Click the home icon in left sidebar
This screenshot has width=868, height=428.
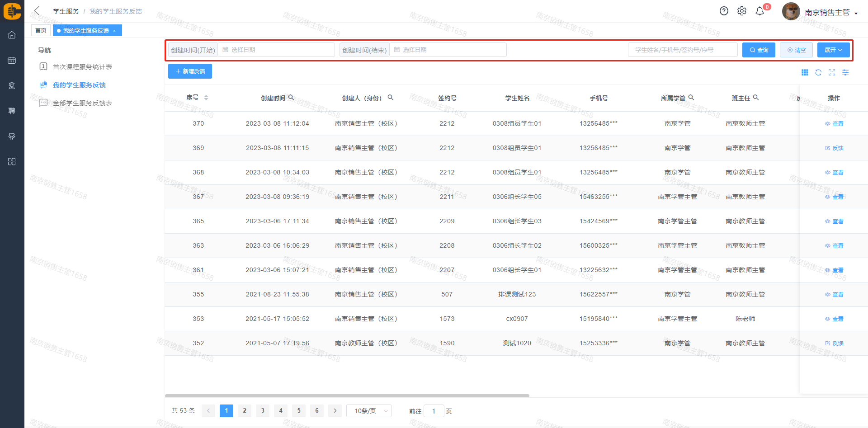click(12, 35)
